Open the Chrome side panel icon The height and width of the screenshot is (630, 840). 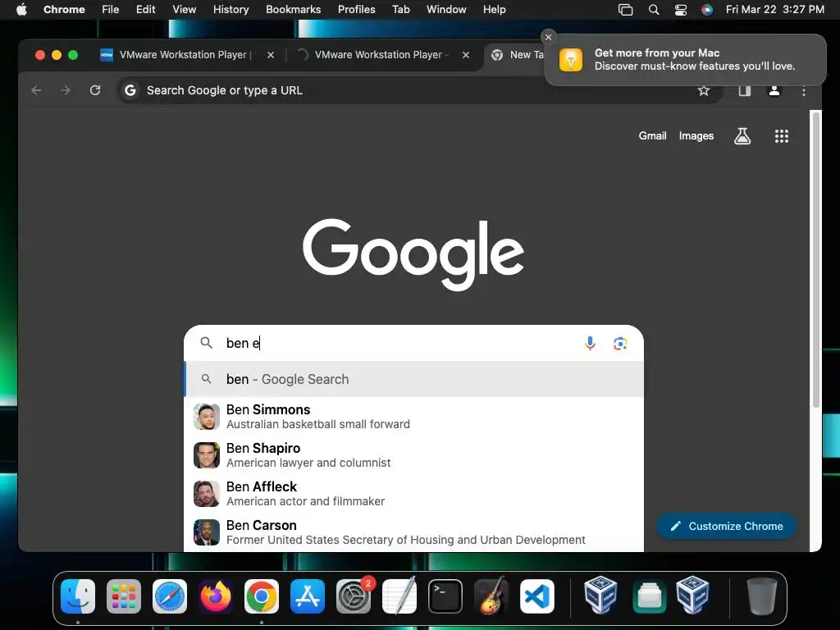coord(745,90)
